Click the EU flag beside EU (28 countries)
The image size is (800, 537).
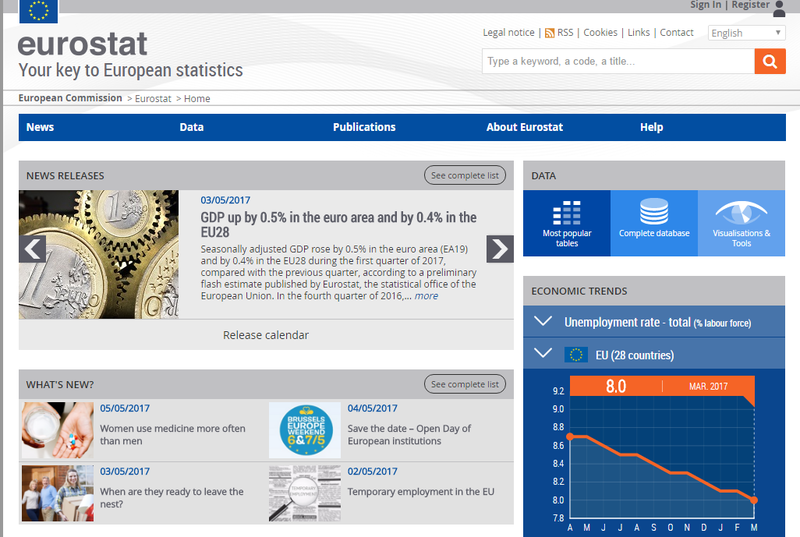click(576, 354)
